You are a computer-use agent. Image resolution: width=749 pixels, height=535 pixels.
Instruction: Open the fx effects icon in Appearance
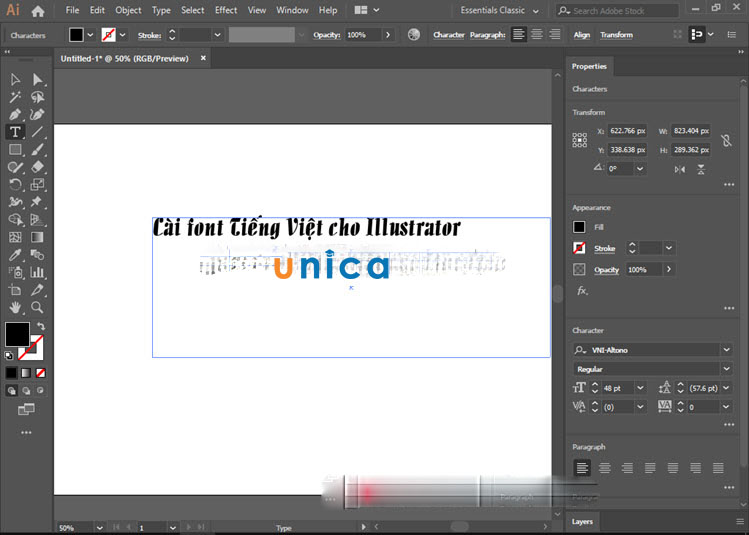click(581, 291)
